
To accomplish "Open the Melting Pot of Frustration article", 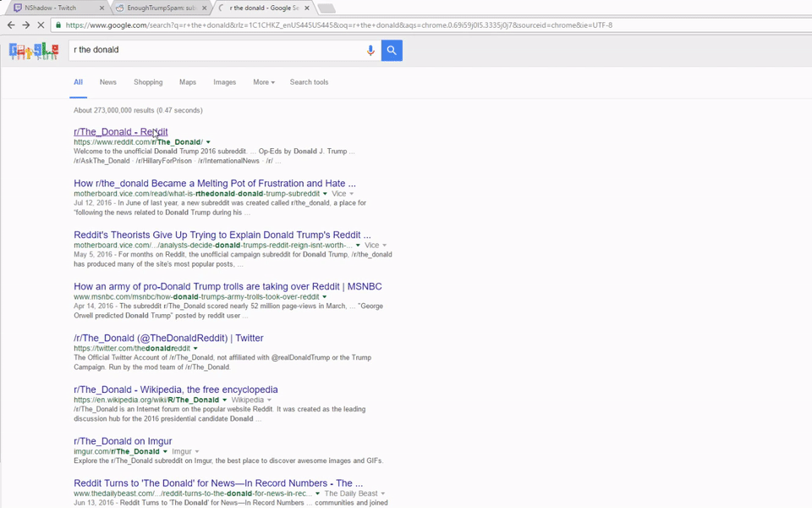I will click(215, 184).
